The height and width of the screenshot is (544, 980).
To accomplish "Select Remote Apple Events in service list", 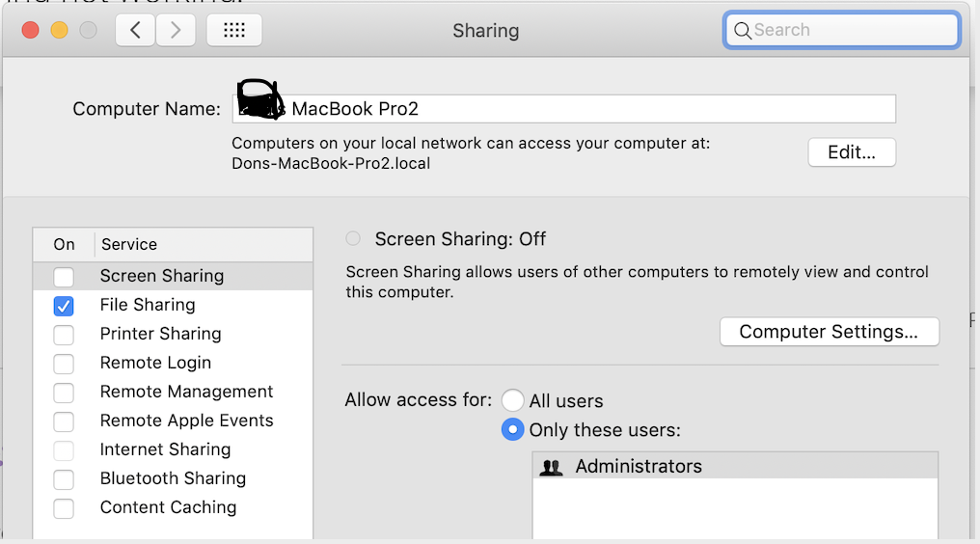I will pos(186,421).
